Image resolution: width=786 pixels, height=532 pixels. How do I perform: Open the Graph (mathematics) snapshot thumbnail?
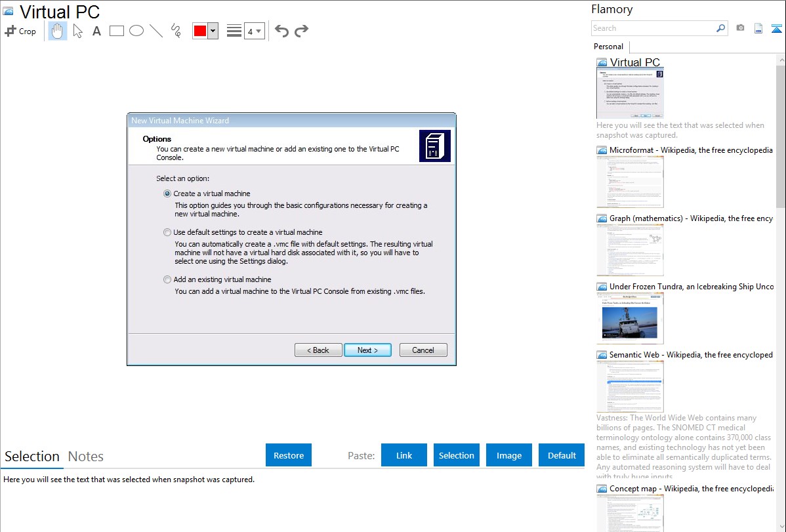(630, 250)
